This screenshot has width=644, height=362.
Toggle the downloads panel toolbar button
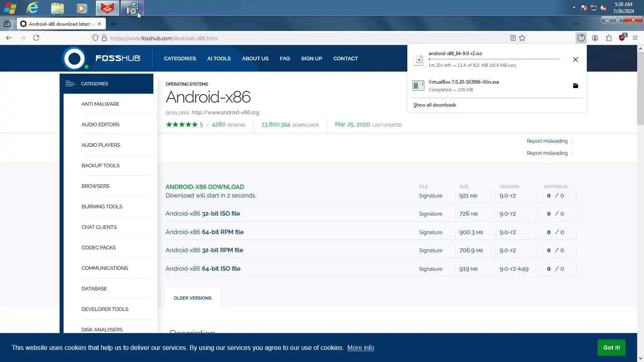tap(581, 38)
